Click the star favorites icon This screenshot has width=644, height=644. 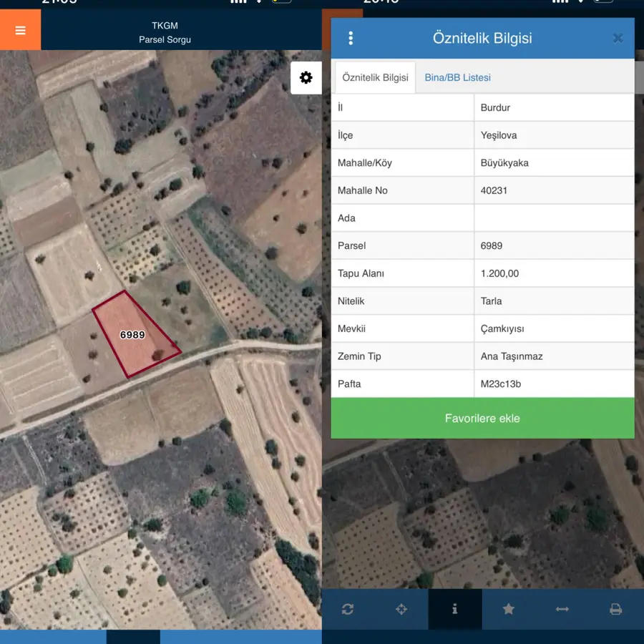pyautogui.click(x=509, y=609)
